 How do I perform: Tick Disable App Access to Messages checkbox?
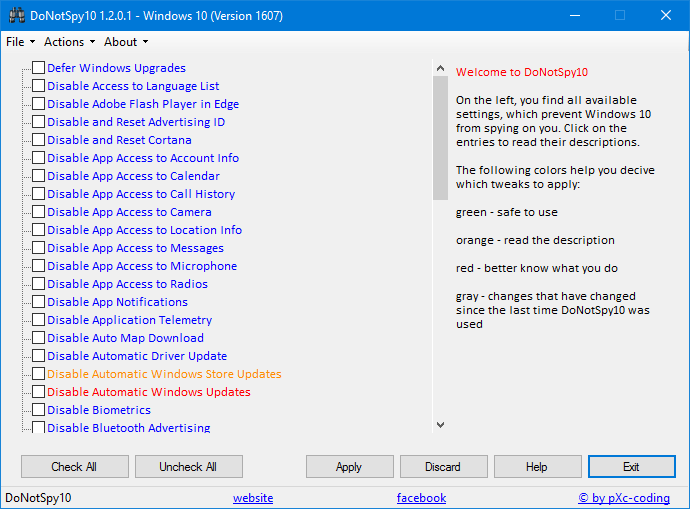coord(38,248)
